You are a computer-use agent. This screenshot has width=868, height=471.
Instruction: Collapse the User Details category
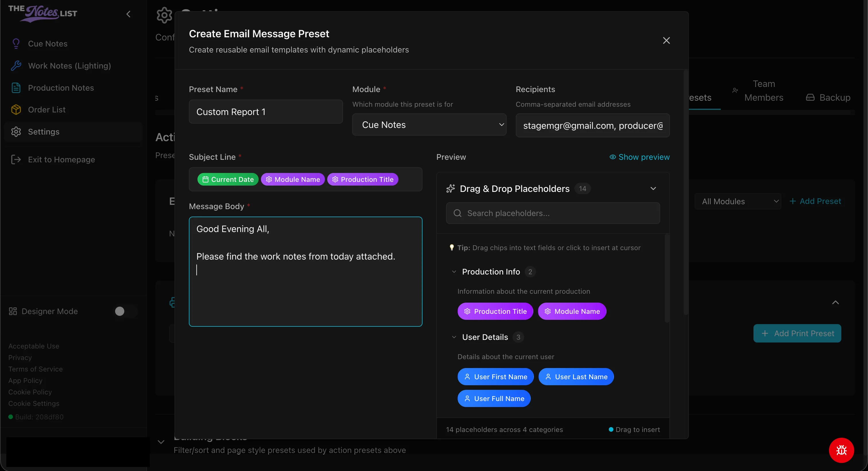tap(454, 337)
